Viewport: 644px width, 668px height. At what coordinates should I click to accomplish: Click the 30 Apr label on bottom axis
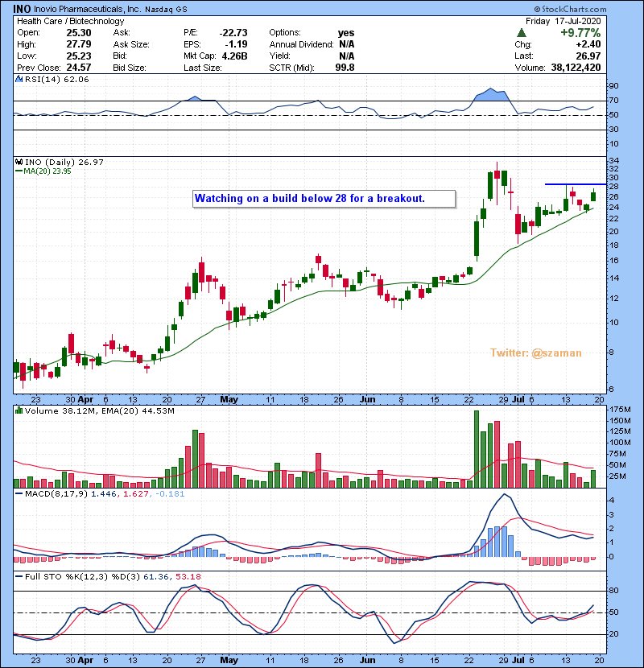click(80, 660)
